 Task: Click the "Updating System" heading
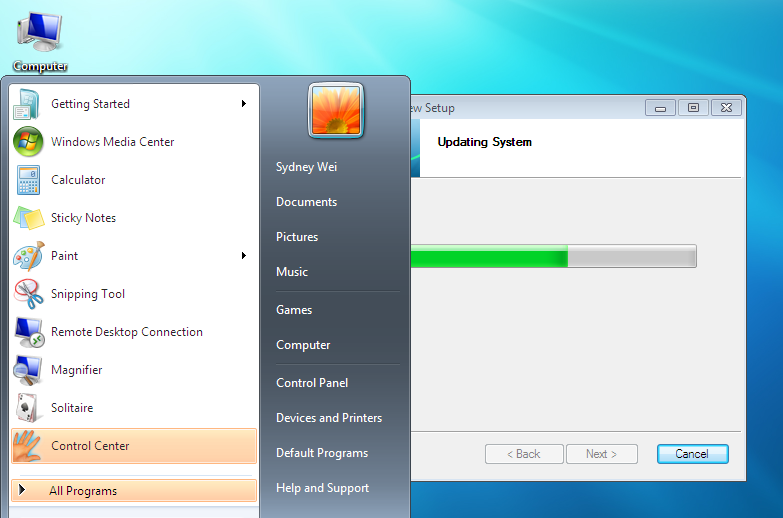(x=484, y=142)
